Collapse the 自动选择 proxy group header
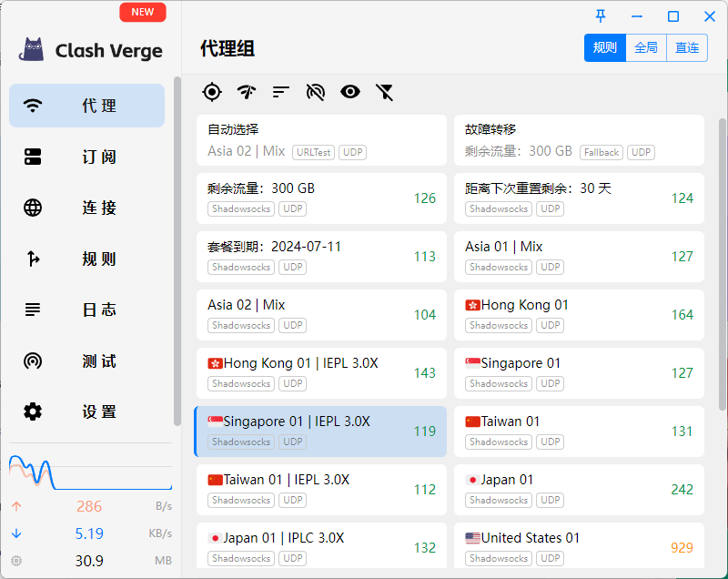The height and width of the screenshot is (579, 728). point(321,140)
